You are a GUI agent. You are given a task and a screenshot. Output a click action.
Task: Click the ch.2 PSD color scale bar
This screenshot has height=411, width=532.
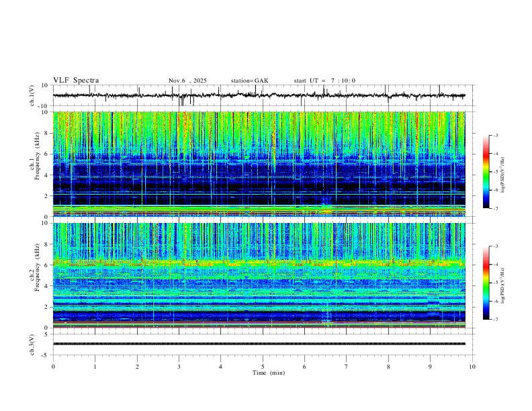click(x=486, y=283)
